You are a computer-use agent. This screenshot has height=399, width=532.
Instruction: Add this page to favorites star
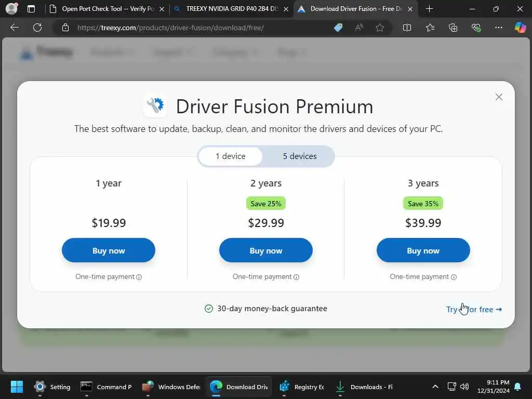(x=380, y=28)
